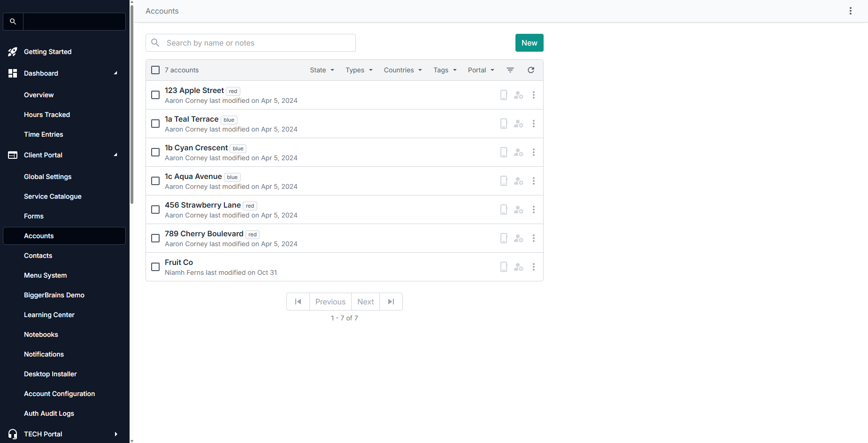Click the Next page button
Viewport: 868px width, 443px height.
coord(366,302)
